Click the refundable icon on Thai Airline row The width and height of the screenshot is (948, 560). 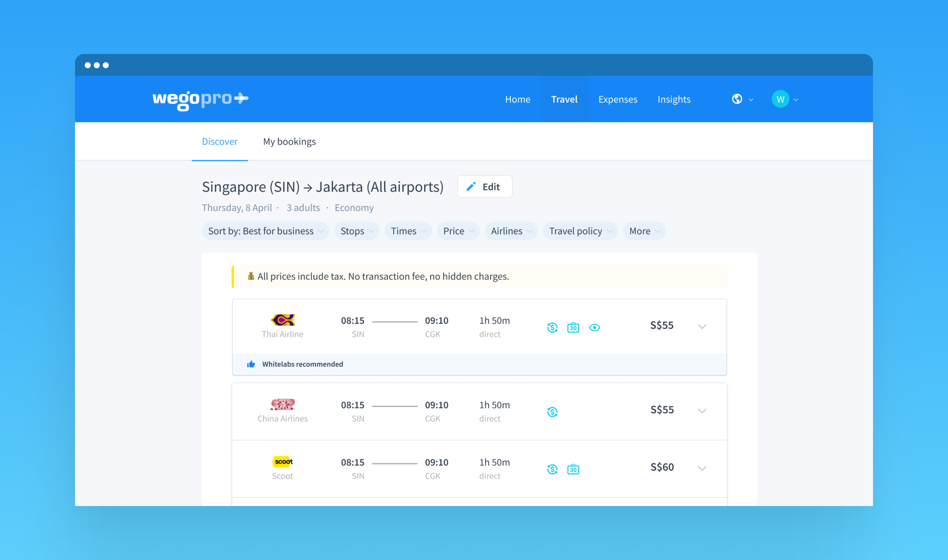(x=552, y=327)
